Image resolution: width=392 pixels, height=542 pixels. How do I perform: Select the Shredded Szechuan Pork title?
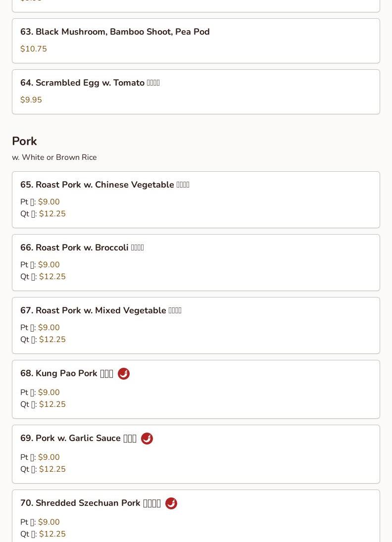(x=90, y=503)
